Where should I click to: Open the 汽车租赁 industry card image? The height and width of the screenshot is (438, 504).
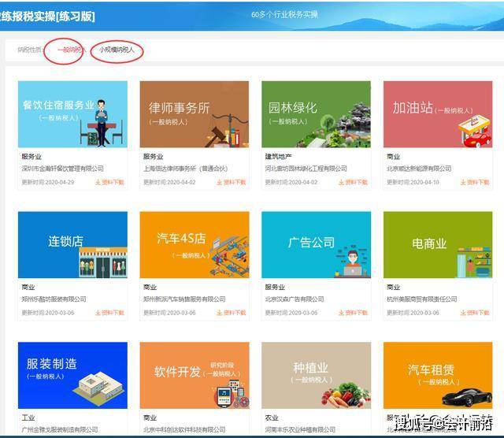pyautogui.click(x=438, y=375)
